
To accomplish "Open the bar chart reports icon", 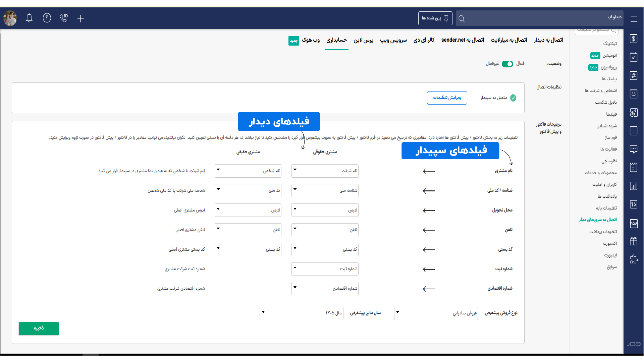I will click(634, 186).
